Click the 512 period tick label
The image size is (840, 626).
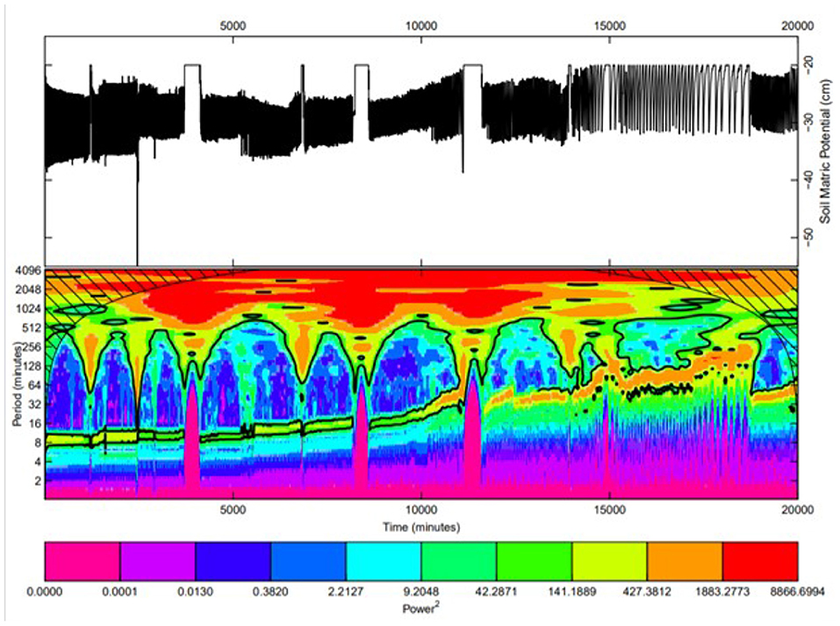point(32,328)
